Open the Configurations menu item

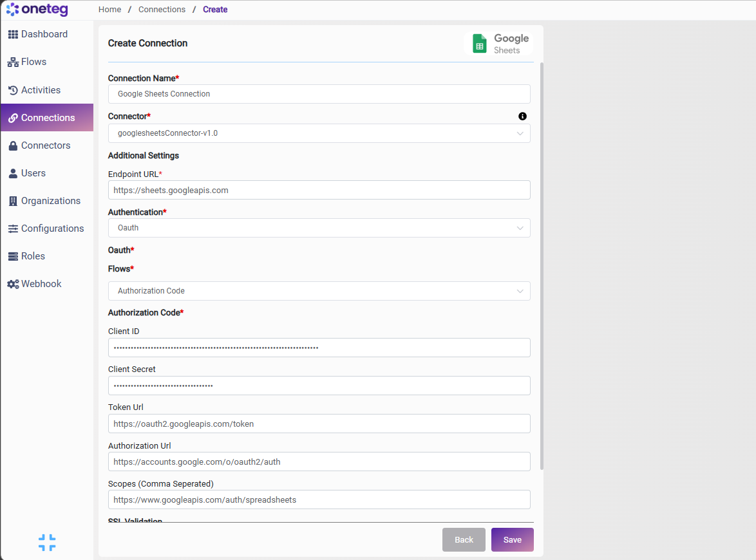tap(47, 229)
